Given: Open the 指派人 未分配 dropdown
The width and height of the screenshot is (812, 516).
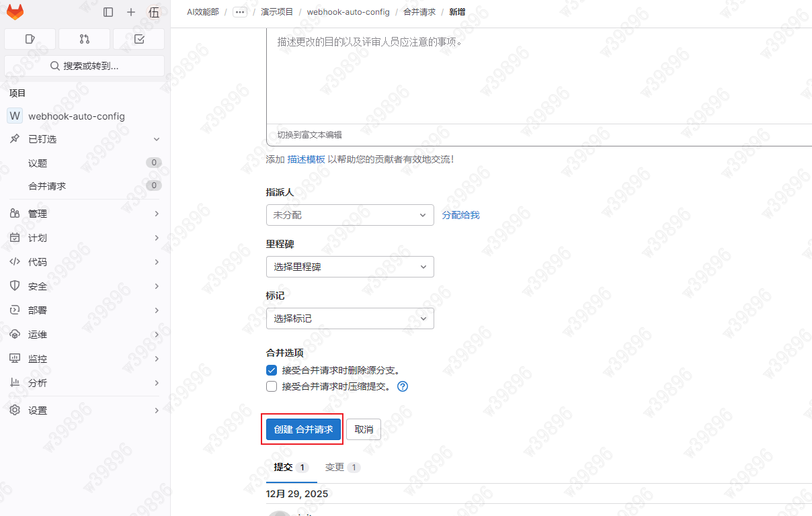Looking at the screenshot, I should [350, 215].
